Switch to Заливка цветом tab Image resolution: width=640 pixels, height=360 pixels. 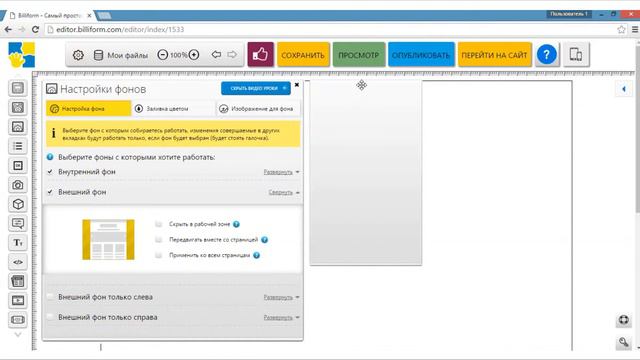tap(173, 109)
